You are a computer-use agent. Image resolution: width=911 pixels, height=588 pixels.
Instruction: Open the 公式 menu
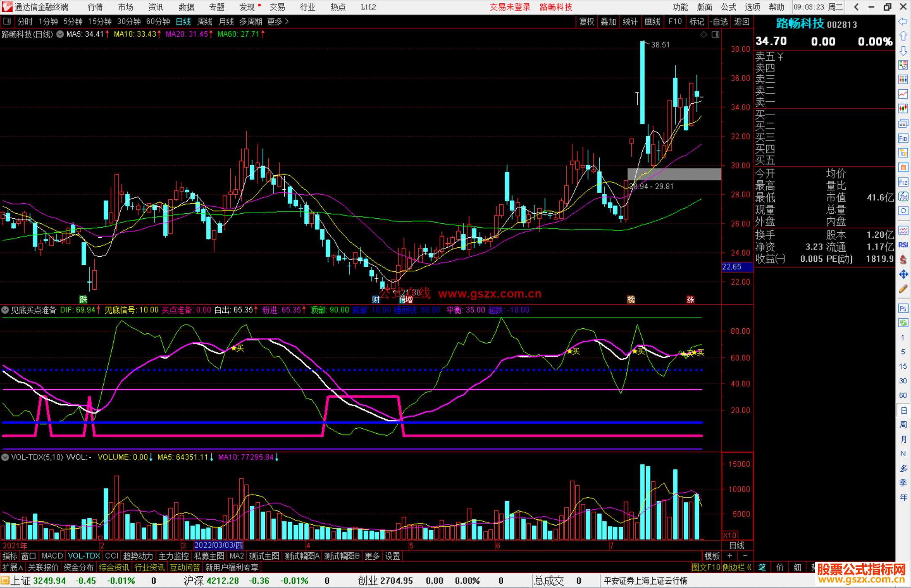[x=728, y=7]
